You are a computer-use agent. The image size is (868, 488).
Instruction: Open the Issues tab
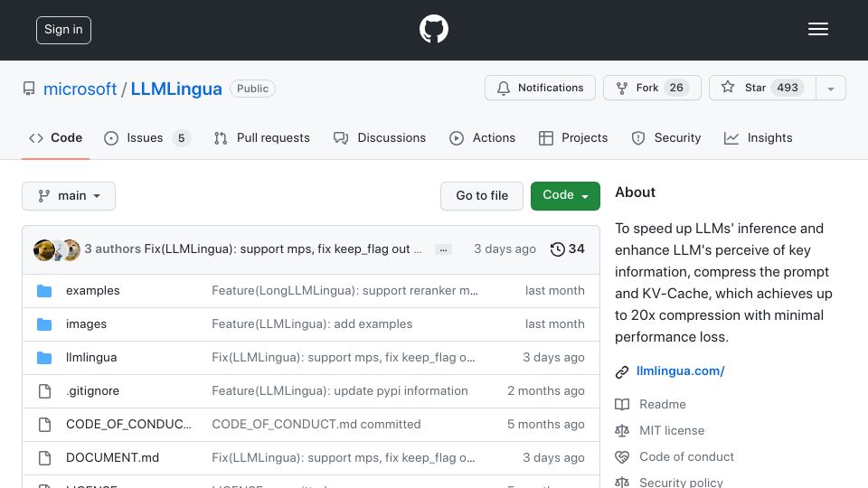tap(146, 137)
